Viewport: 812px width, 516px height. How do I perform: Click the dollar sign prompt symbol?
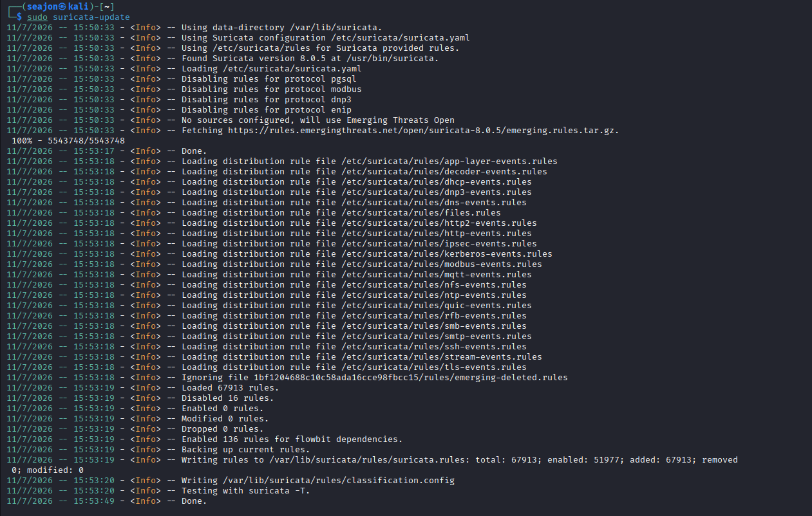click(x=19, y=17)
